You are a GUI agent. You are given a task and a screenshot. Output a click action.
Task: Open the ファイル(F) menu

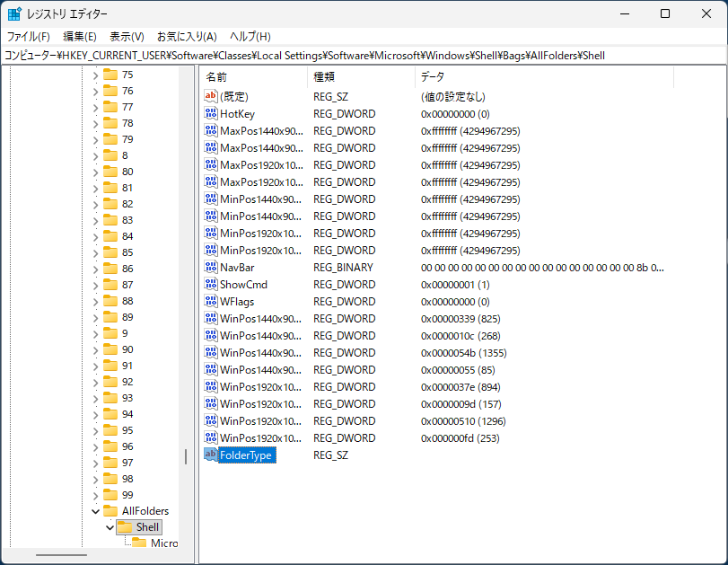(29, 37)
